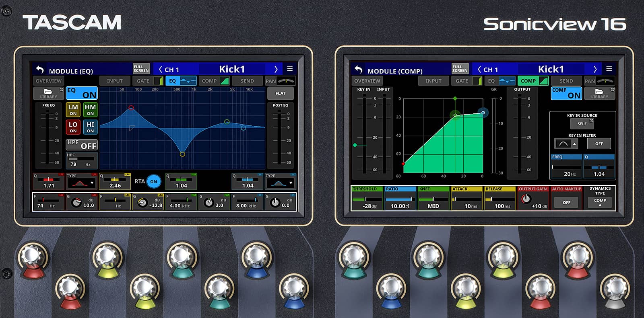Toggle the COMP ON switch
644x318 pixels.
pyautogui.click(x=566, y=93)
